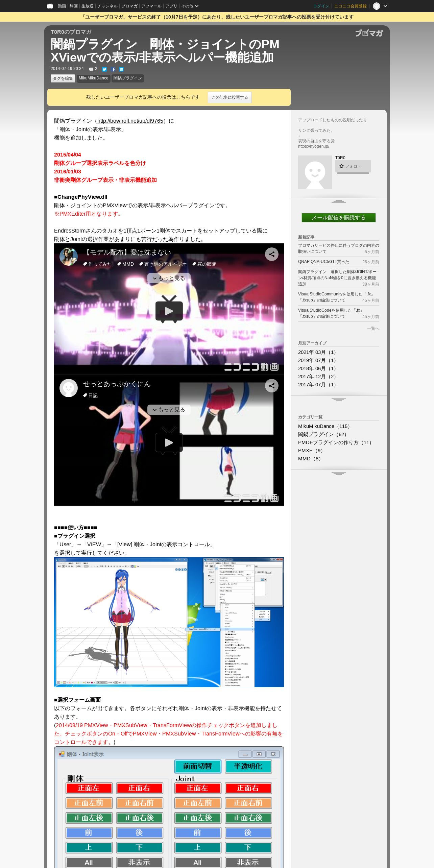Open ブロマガサービス停止 article link
The width and height of the screenshot is (434, 868).
coord(339,248)
